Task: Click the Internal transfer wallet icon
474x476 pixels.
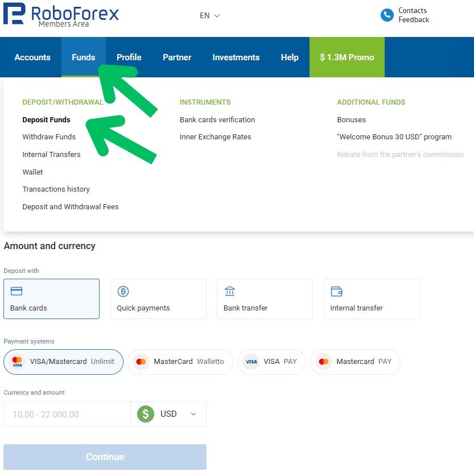Action: 336,291
